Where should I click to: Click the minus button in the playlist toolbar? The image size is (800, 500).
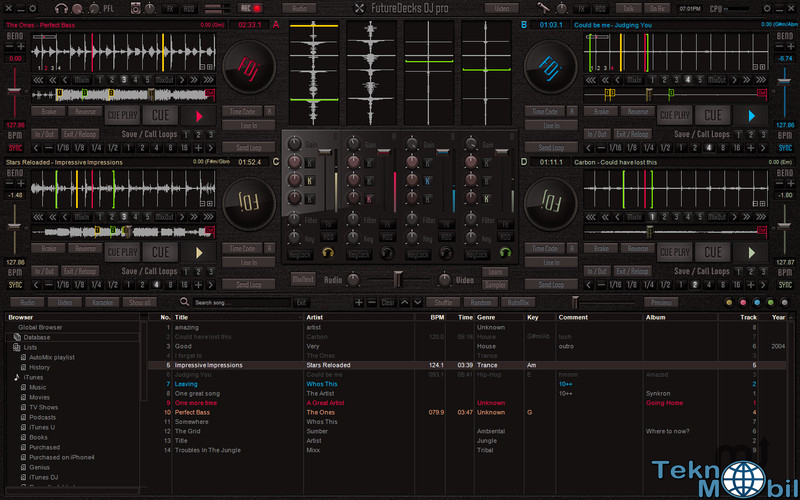pyautogui.click(x=372, y=303)
